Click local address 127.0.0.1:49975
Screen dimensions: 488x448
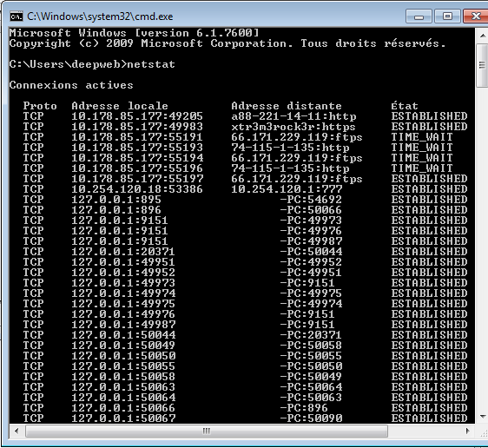pyautogui.click(x=123, y=304)
